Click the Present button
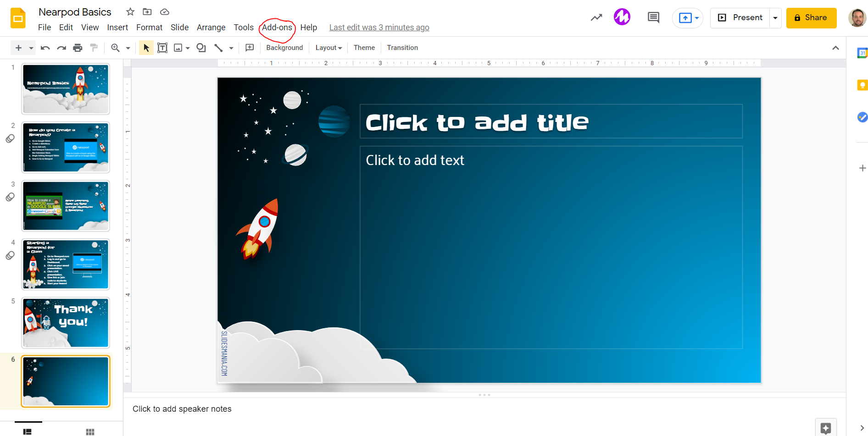Viewport: 868px width, 436px height. click(x=740, y=18)
